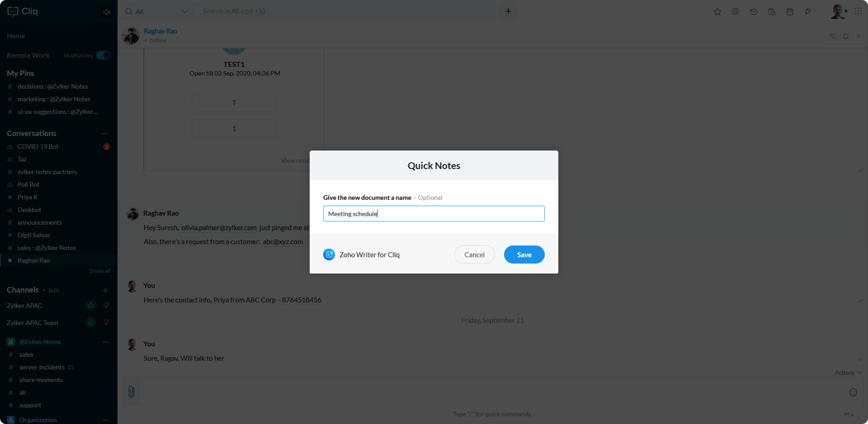Open Raghav Rao profile name link
Image resolution: width=868 pixels, height=424 pixels.
161,31
